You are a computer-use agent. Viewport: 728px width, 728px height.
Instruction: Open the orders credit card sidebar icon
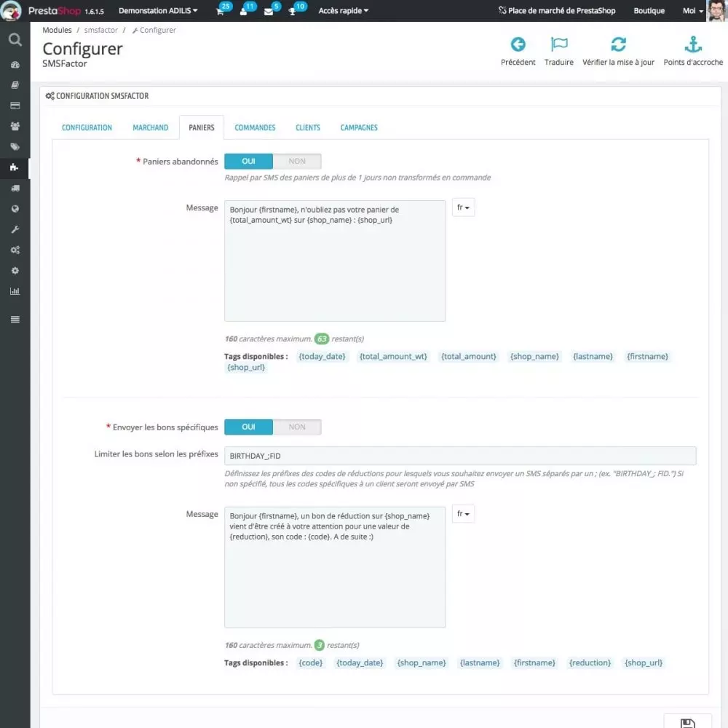click(15, 106)
